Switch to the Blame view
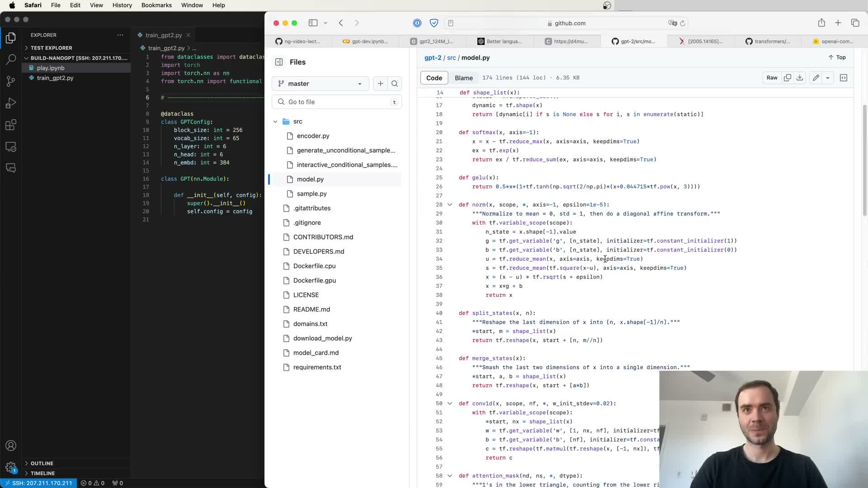 click(463, 78)
